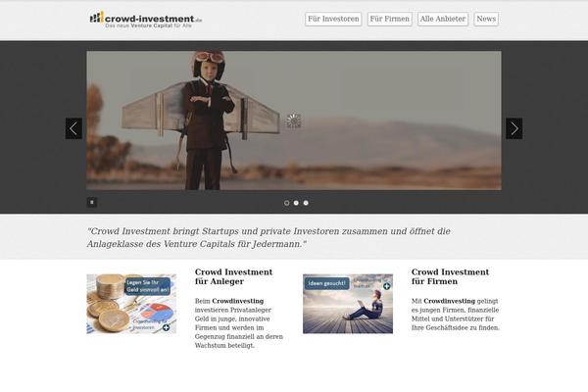
Task: Click the boy with wings slide image
Action: coord(294,121)
